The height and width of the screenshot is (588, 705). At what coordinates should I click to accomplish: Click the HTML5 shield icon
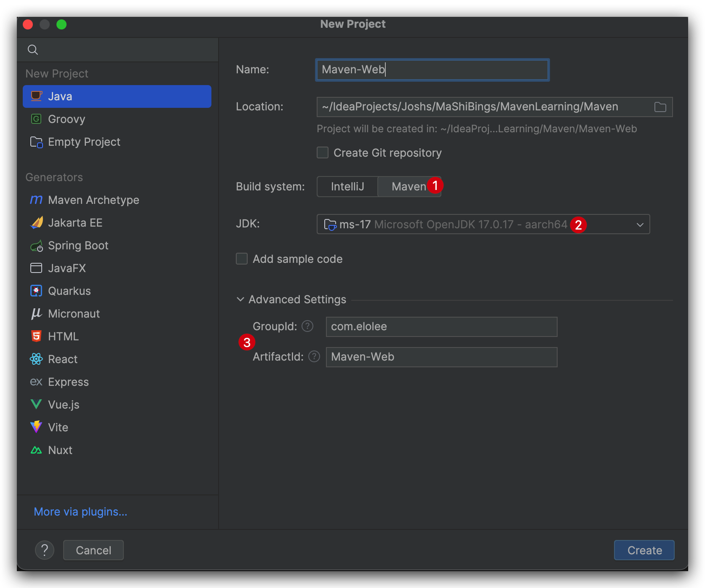(x=36, y=336)
